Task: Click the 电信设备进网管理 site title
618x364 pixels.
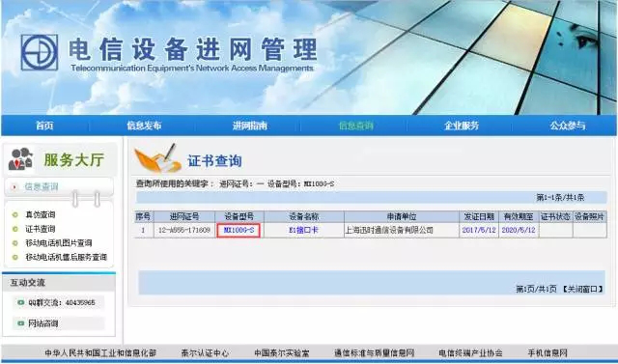Action: [193, 49]
